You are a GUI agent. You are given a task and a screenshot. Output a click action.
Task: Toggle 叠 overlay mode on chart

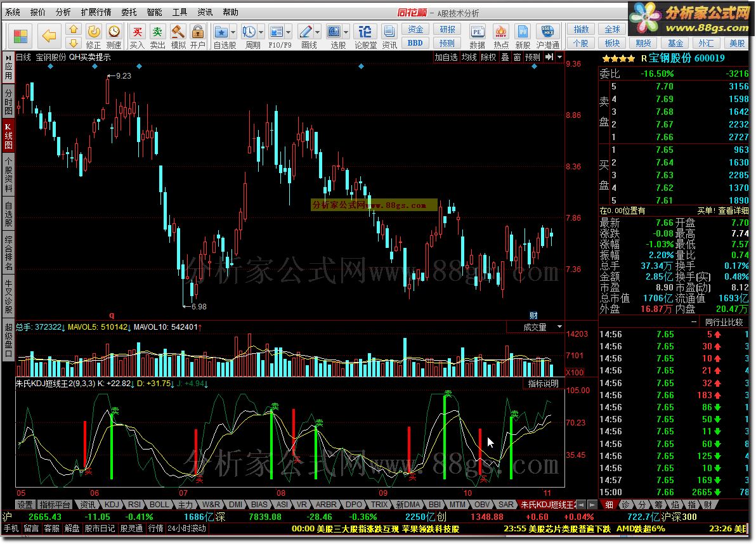point(505,57)
